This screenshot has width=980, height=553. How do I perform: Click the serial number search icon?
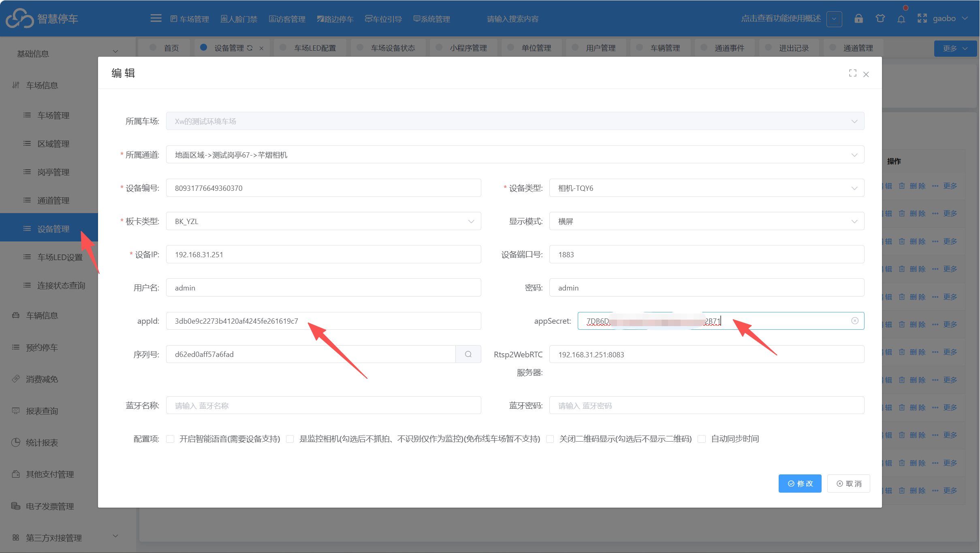(x=468, y=354)
